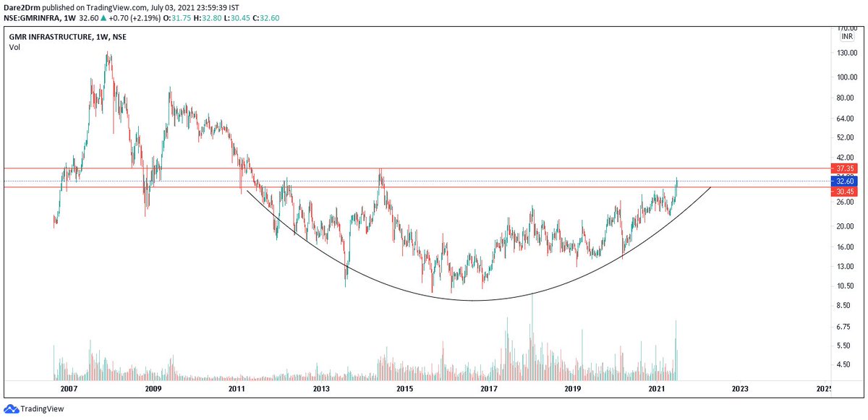The image size is (868, 420).
Task: Click 42.00 on the price axis
Action: click(x=847, y=157)
